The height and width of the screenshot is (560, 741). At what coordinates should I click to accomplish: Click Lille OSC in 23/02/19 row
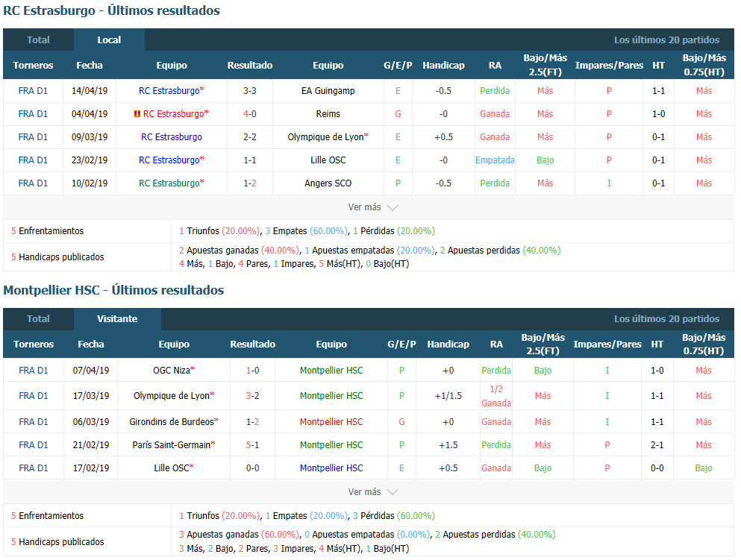[328, 160]
